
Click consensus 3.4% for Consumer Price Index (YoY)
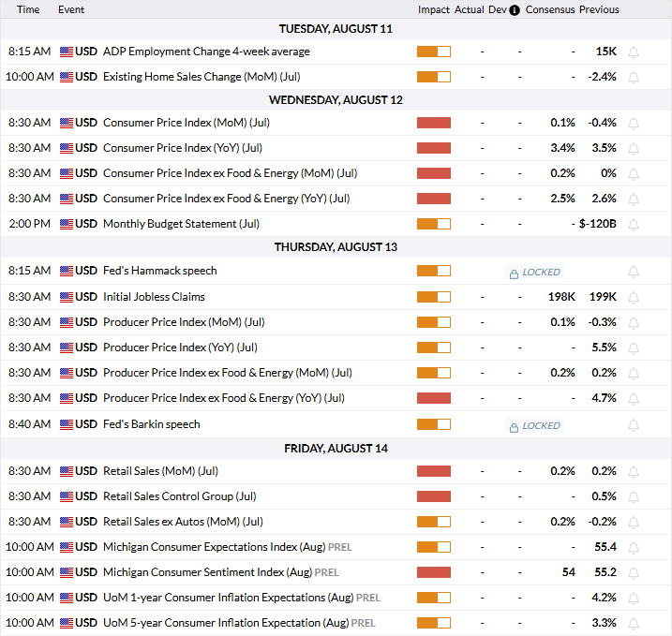[x=562, y=148]
